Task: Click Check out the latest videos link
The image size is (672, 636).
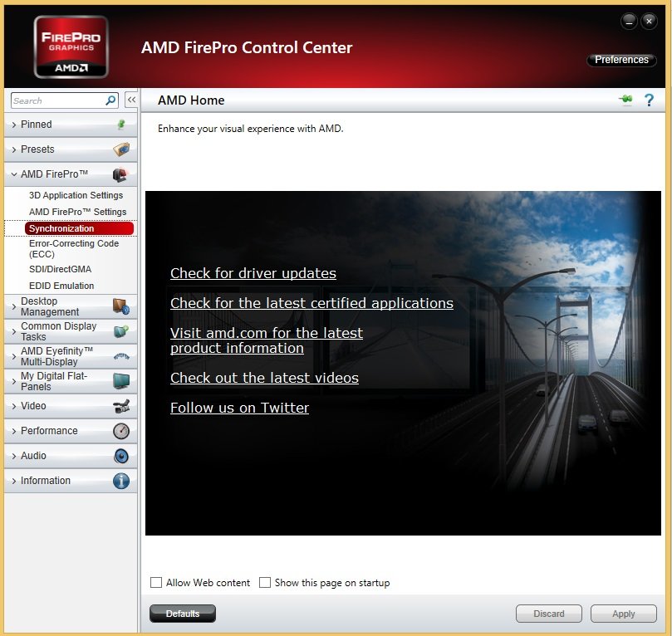Action: coord(264,378)
